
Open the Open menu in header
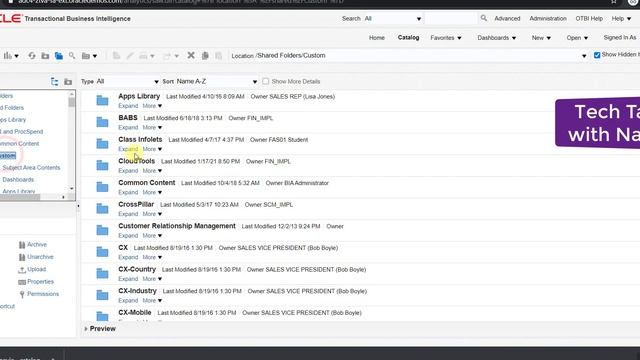click(577, 38)
